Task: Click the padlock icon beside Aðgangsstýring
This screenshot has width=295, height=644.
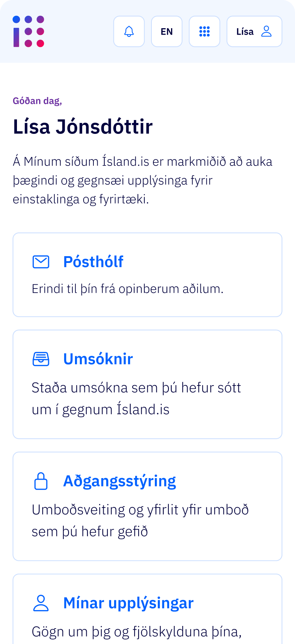Action: (41, 481)
